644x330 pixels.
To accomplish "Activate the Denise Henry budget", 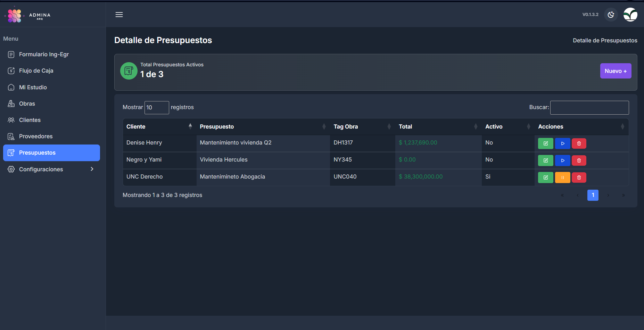I will pyautogui.click(x=562, y=143).
